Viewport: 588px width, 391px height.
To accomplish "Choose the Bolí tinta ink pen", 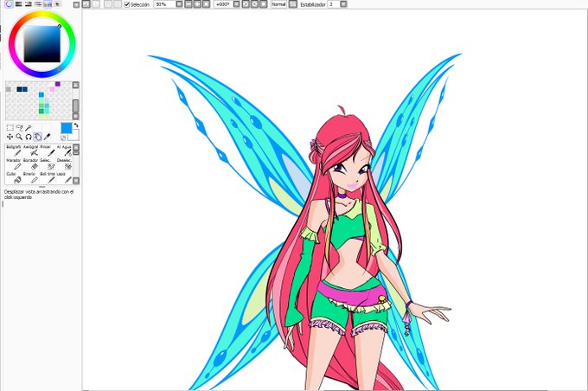I will (x=48, y=177).
